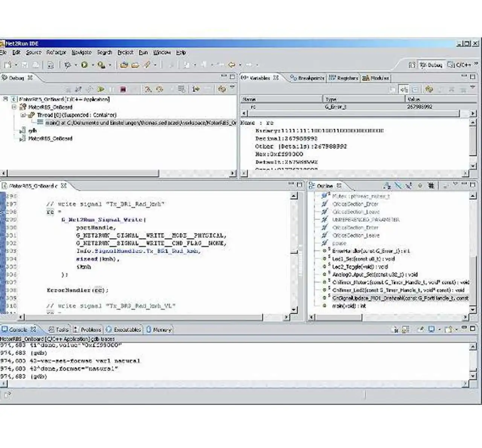Toggle alphabetical Sort in Outline toolbar
Viewport: 482px width, 448px height.
coord(387,186)
